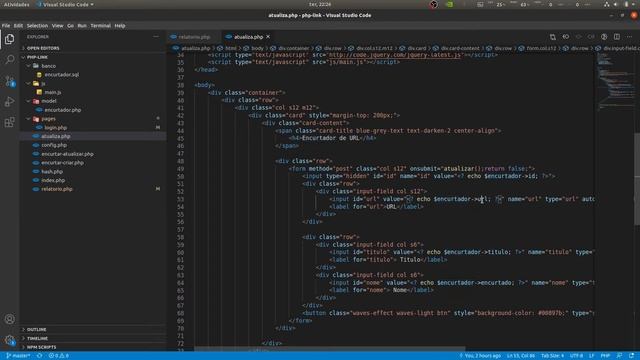
Task: Click the Go Back navigation icon in editor toolbar
Action: pyautogui.click(x=566, y=37)
